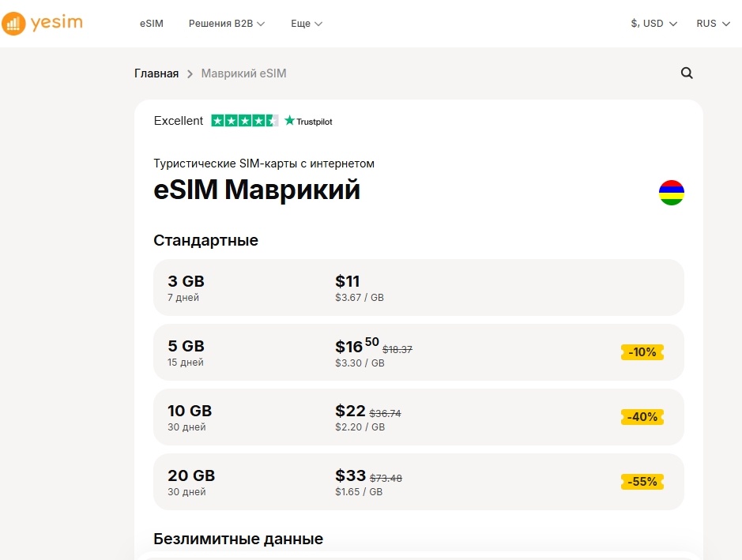The image size is (742, 560).
Task: Click the -55% discount badge
Action: tap(642, 481)
